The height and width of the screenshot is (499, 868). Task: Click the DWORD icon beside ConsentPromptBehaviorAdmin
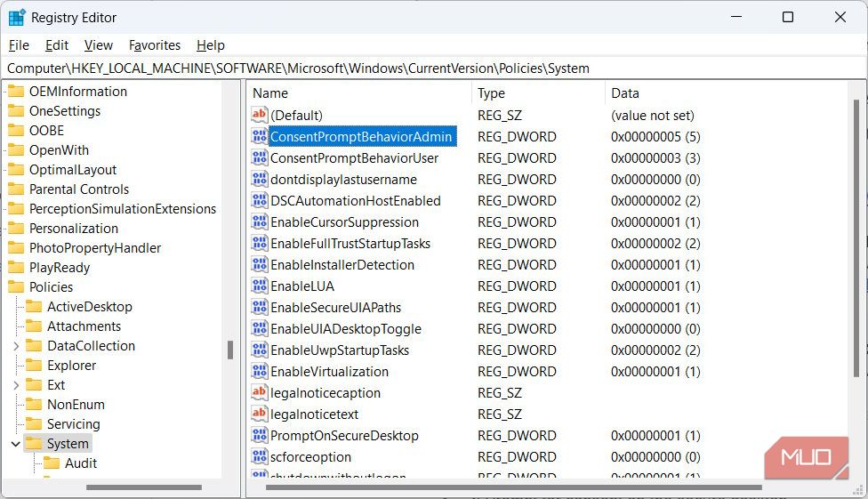[x=259, y=136]
